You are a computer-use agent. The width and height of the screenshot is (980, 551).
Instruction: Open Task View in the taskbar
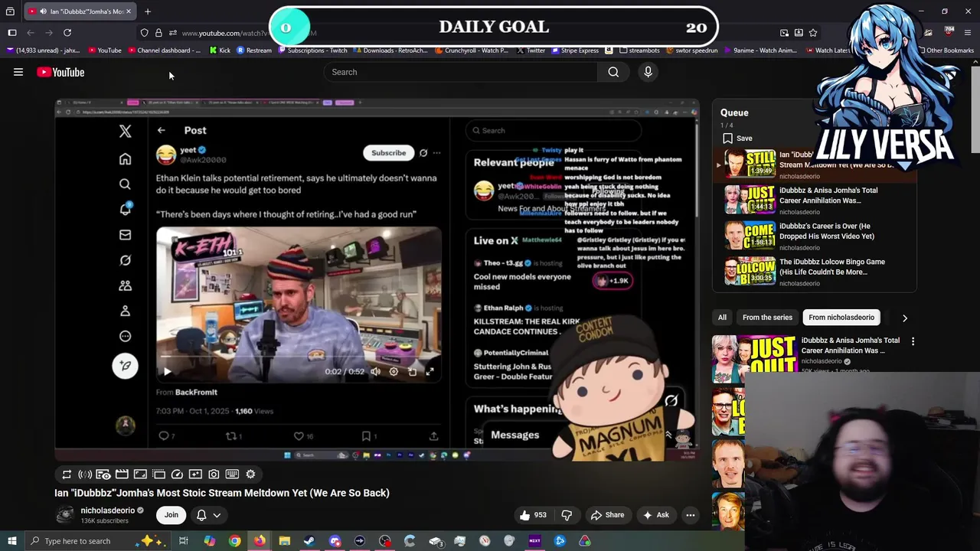[184, 541]
